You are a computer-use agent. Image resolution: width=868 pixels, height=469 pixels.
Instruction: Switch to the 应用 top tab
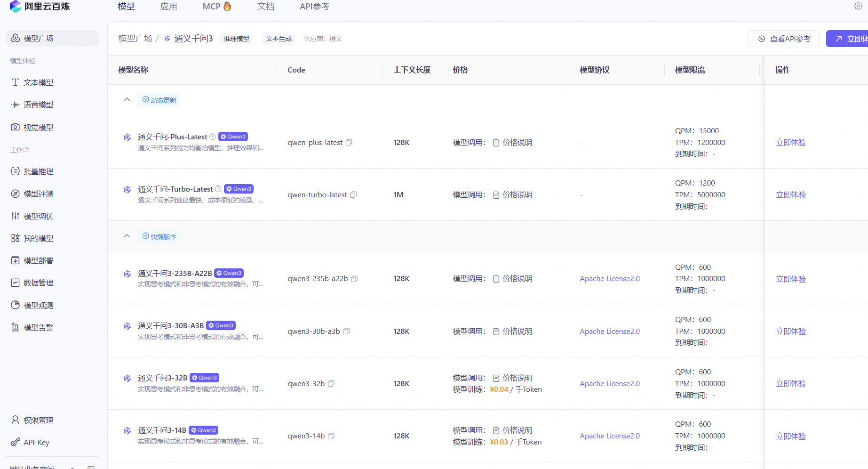point(168,7)
